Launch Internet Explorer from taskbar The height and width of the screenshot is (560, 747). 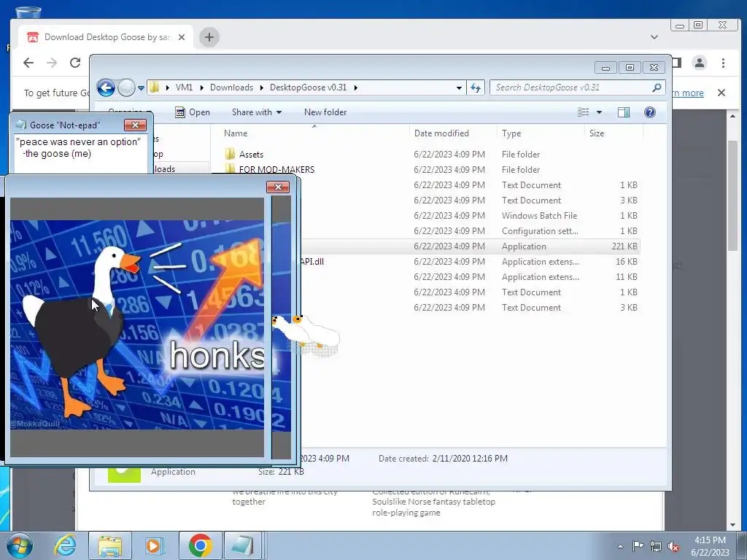click(65, 545)
